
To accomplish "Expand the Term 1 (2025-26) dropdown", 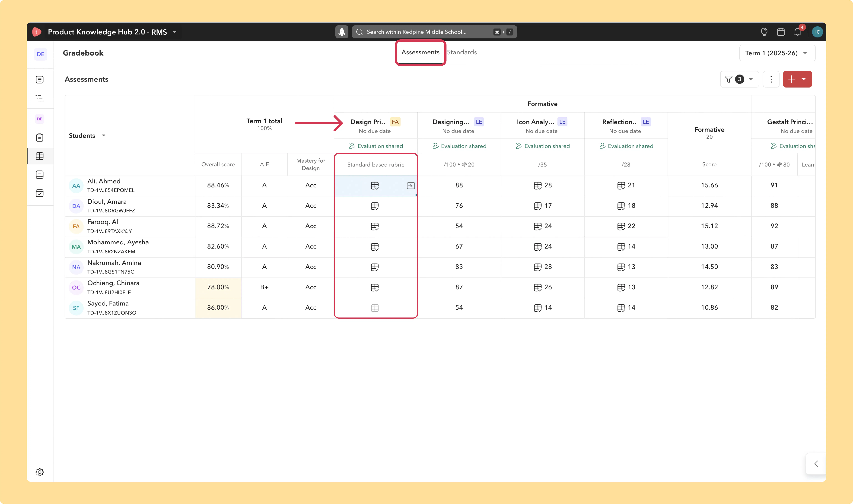I will point(777,53).
